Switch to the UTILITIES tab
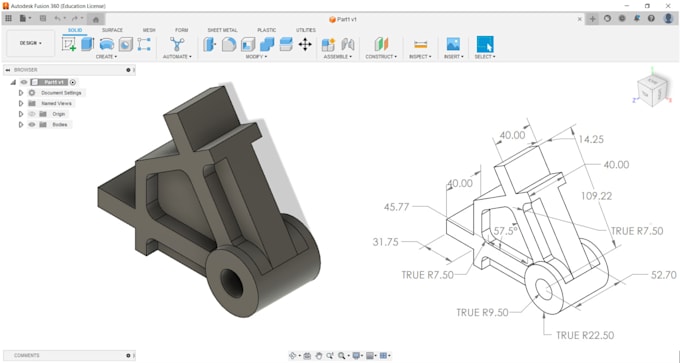The image size is (680, 363). click(306, 30)
